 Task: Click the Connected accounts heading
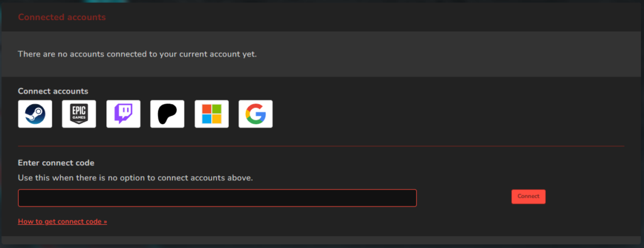tap(62, 17)
